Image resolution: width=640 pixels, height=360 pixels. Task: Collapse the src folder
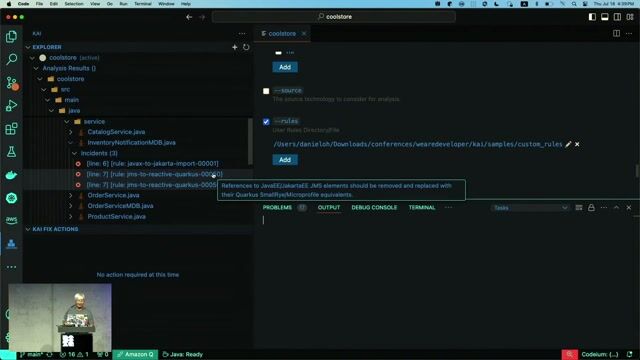[x=44, y=89]
